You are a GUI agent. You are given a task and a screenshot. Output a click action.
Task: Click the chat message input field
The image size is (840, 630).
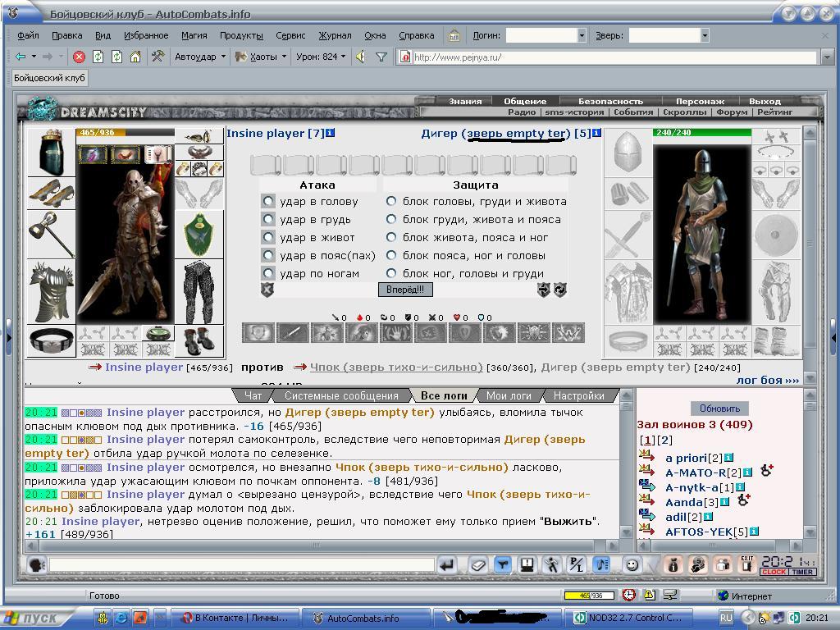[x=241, y=564]
